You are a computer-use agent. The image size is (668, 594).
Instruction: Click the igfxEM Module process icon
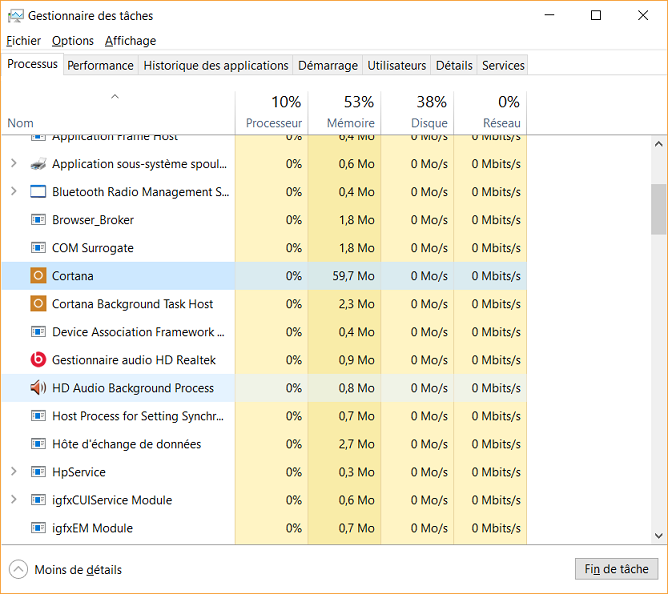[39, 528]
